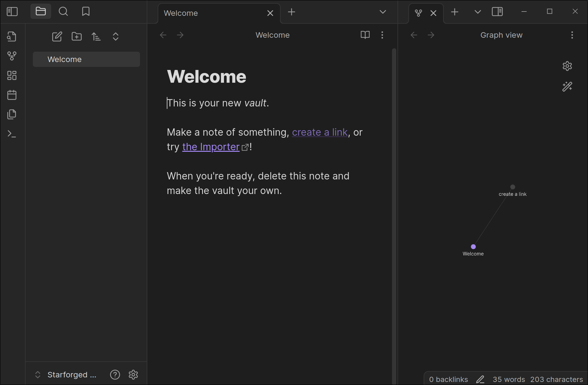Open the Graph view panel icon
The width and height of the screenshot is (588, 385).
pos(12,56)
